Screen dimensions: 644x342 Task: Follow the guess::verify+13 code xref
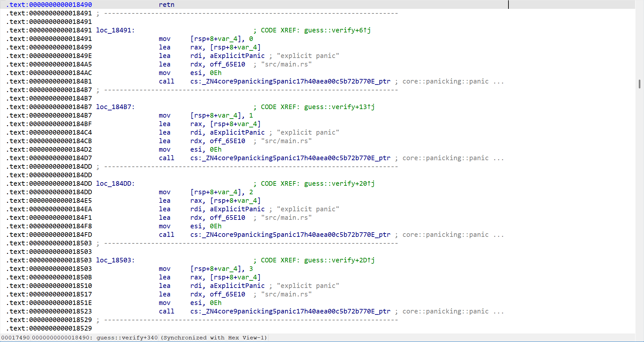(339, 107)
